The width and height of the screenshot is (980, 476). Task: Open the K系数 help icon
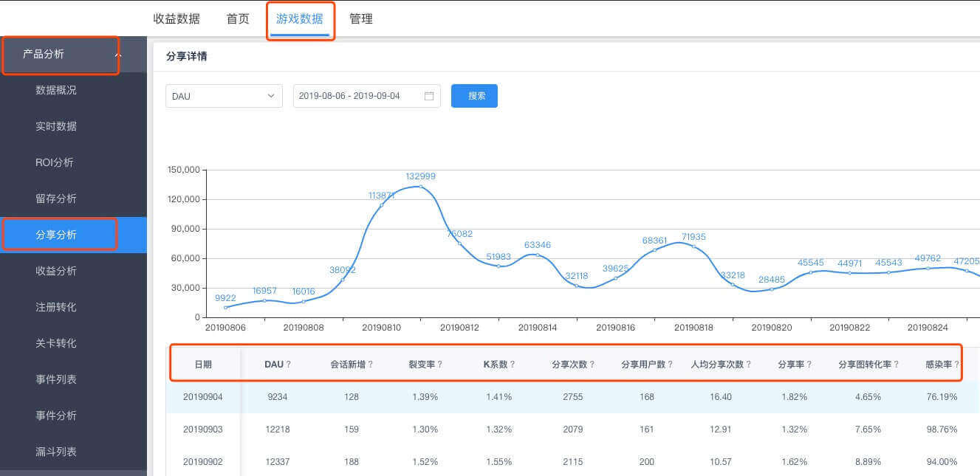513,365
